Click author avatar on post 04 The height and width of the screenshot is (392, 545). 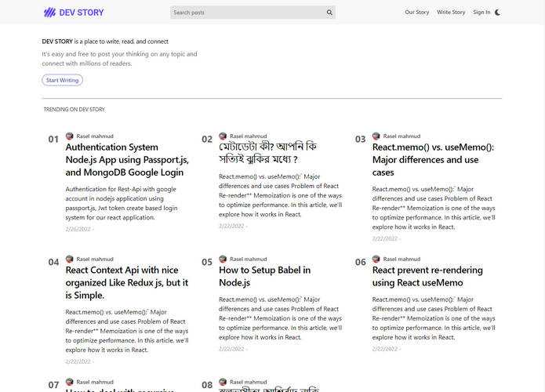tap(70, 259)
